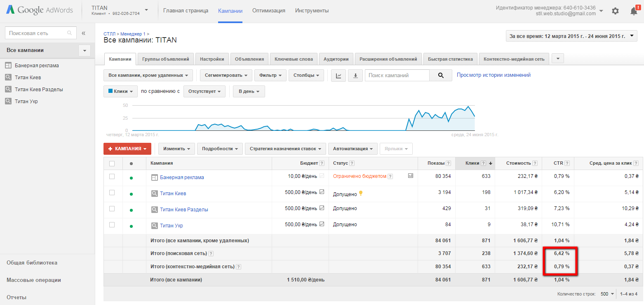This screenshot has width=644, height=305.
Task: Click help icon next to Бюджет header
Action: click(x=322, y=163)
